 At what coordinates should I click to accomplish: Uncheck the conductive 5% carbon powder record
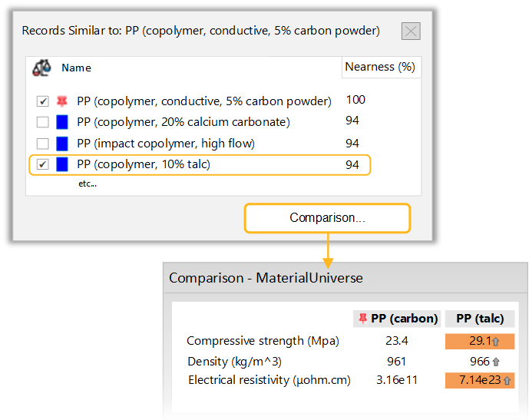tap(43, 101)
